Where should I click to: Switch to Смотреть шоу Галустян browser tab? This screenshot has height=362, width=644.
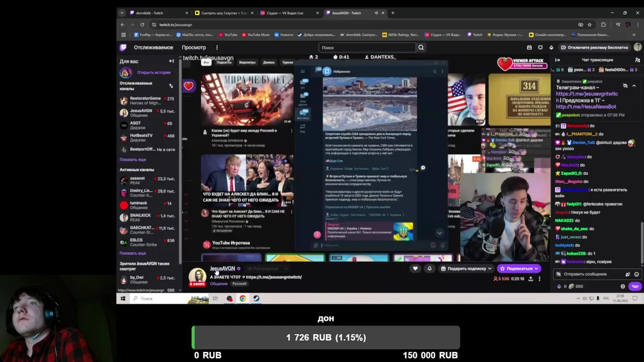[225, 13]
